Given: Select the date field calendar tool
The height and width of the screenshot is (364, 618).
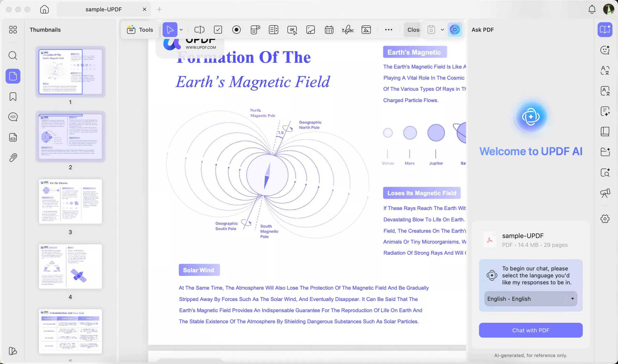Looking at the screenshot, I should (x=329, y=30).
